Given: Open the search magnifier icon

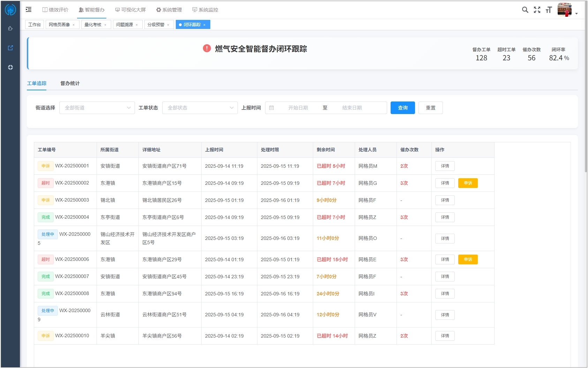Looking at the screenshot, I should [x=525, y=10].
